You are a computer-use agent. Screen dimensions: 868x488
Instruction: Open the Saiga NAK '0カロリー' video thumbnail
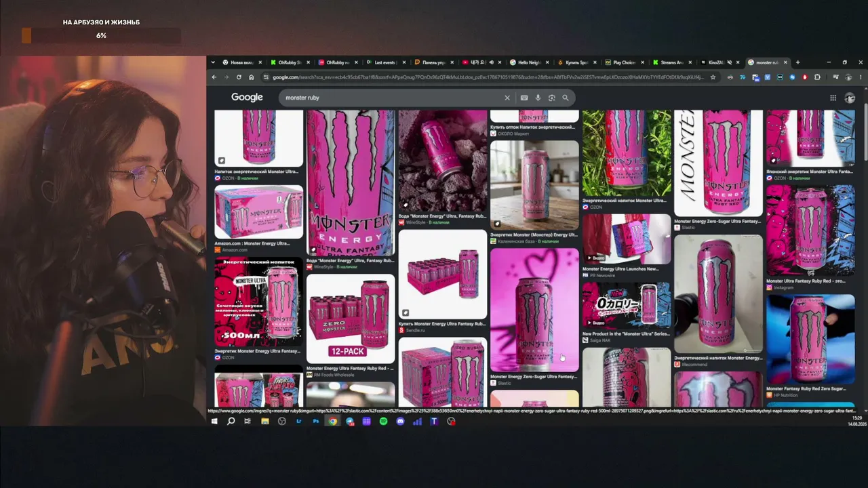(x=627, y=306)
